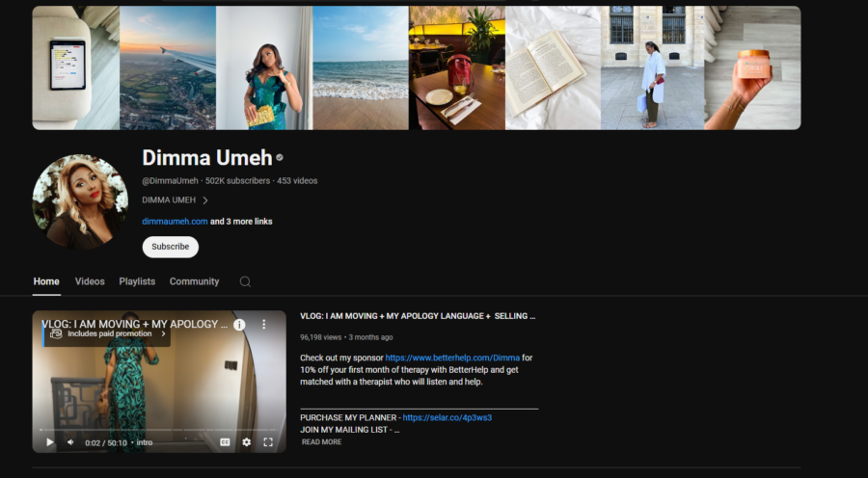Click the video info card icon
Image resolution: width=868 pixels, height=478 pixels.
(x=239, y=325)
